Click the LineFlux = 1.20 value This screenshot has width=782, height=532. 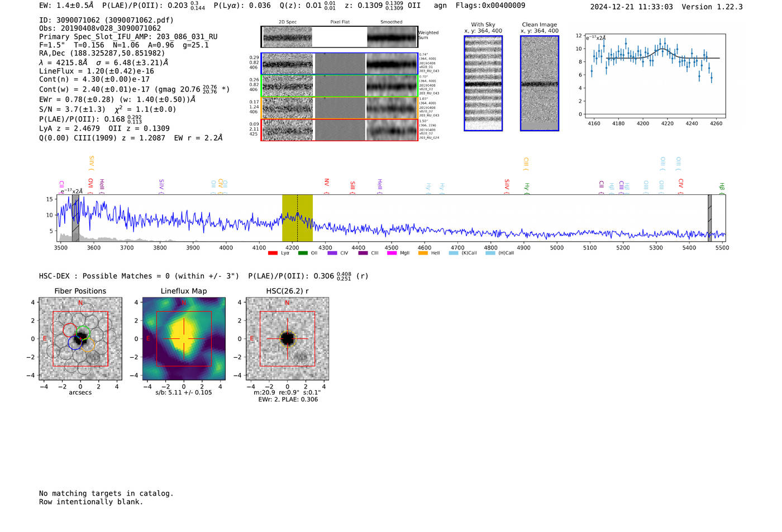(97, 71)
